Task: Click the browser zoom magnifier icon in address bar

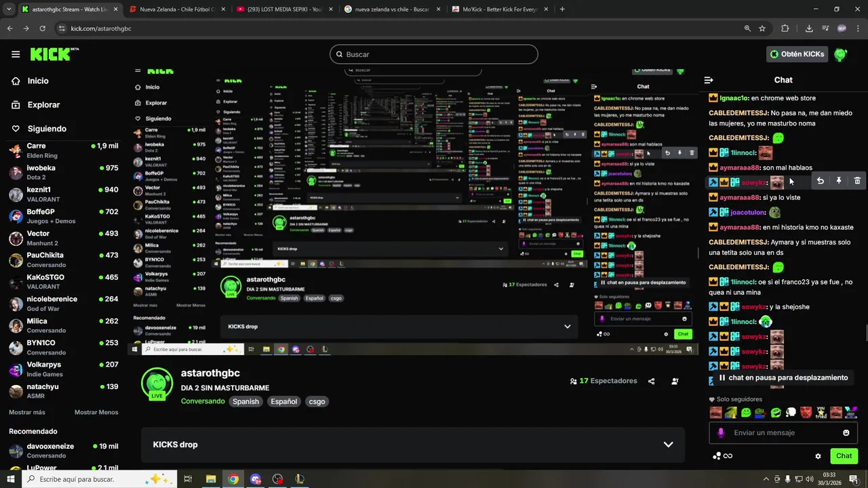Action: click(x=747, y=28)
